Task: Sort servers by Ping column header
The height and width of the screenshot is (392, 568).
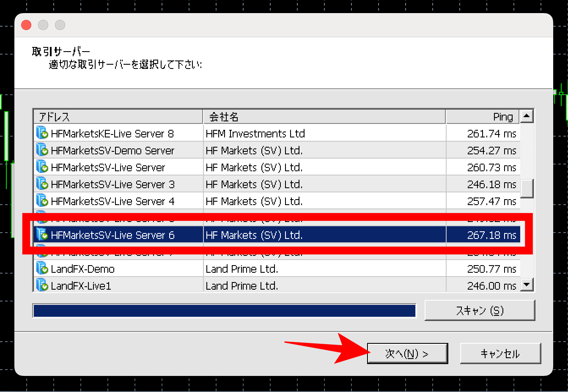Action: pos(483,117)
